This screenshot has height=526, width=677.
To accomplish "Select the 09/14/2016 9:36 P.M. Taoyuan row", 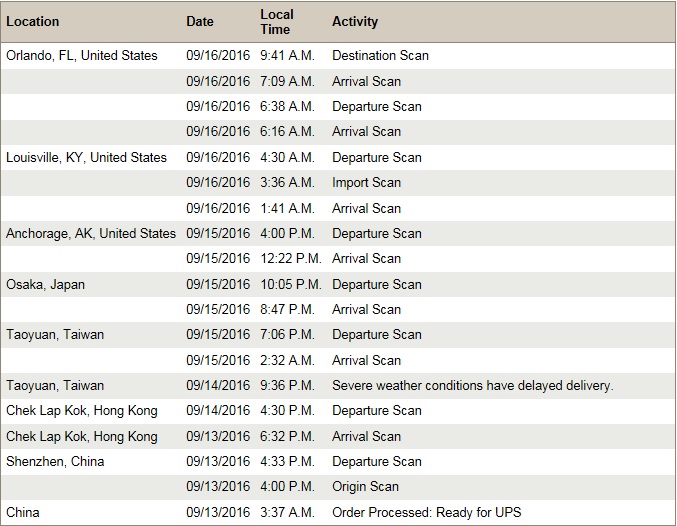I will (338, 385).
